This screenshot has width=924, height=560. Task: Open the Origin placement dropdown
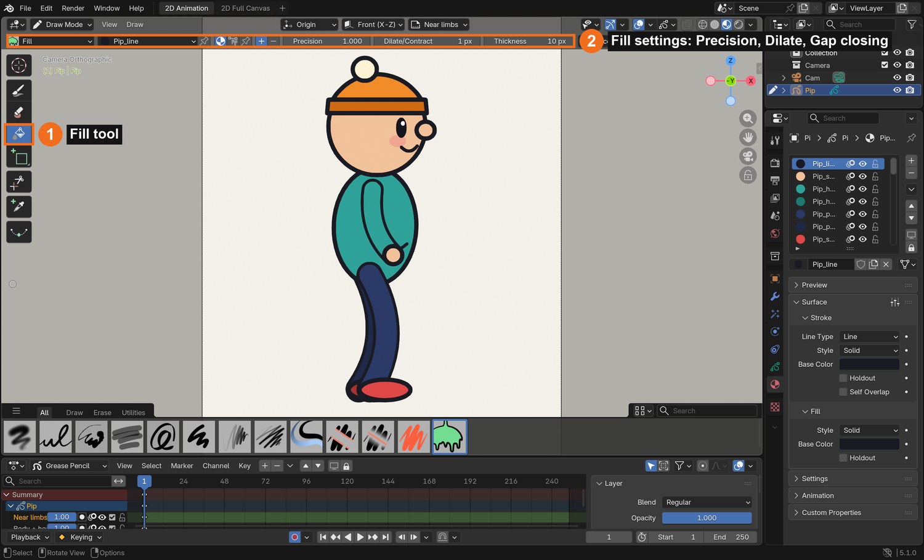tap(309, 25)
